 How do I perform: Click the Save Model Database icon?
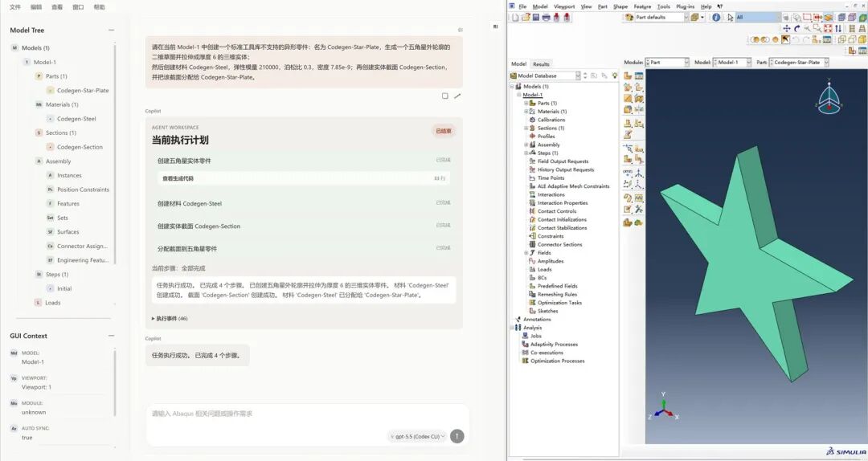pos(536,18)
